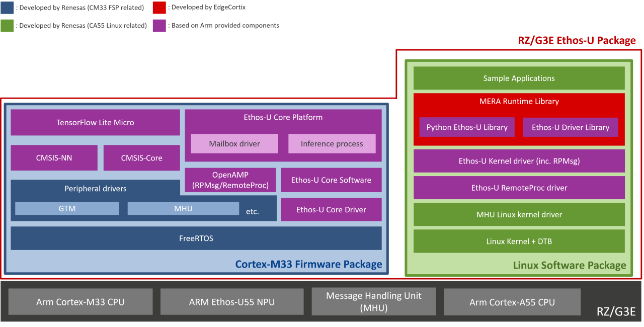The width and height of the screenshot is (644, 327).
Task: Click the blue Renesas CM33 legend swatch
Action: [x=7, y=8]
